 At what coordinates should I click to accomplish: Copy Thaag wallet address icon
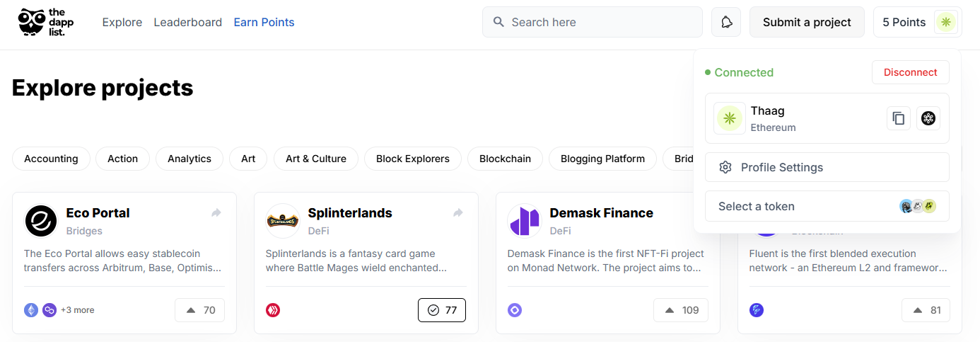pos(899,118)
